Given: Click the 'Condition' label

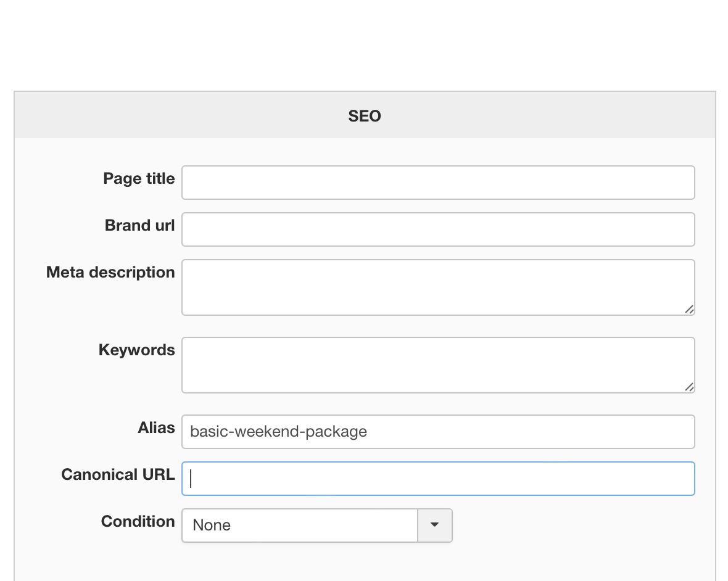Looking at the screenshot, I should coord(138,522).
